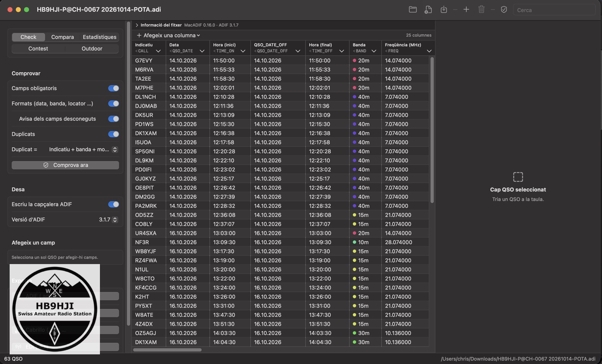Open the Afegeix una columna dropdown
The height and width of the screenshot is (364, 602).
(168, 35)
